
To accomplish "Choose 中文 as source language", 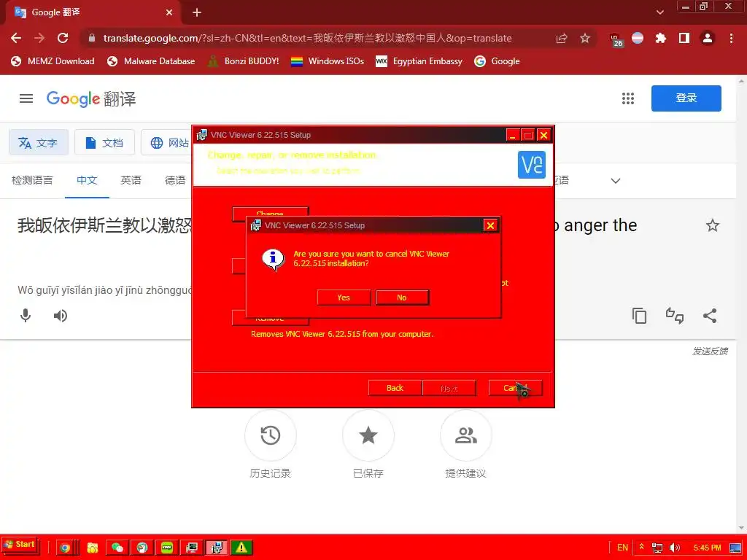I will point(87,181).
